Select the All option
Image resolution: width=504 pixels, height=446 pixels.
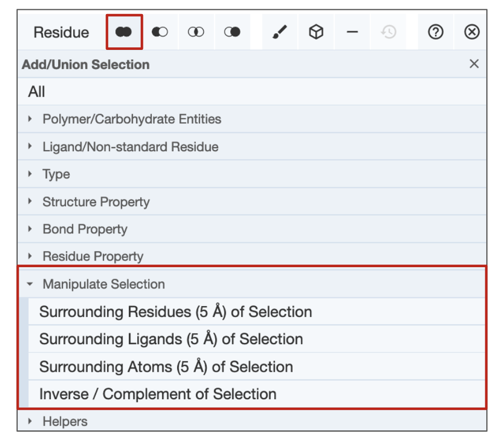[37, 91]
